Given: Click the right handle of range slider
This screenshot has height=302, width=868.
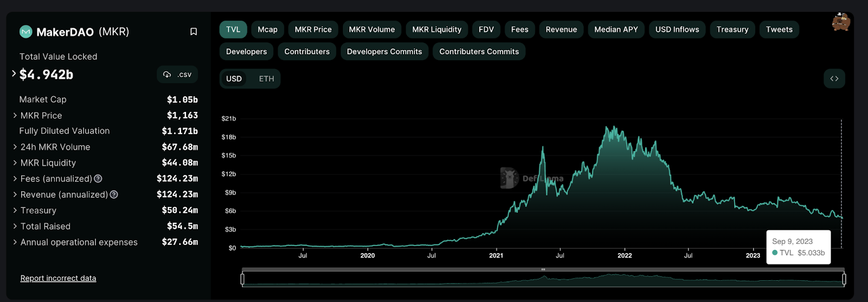Looking at the screenshot, I should (x=844, y=279).
